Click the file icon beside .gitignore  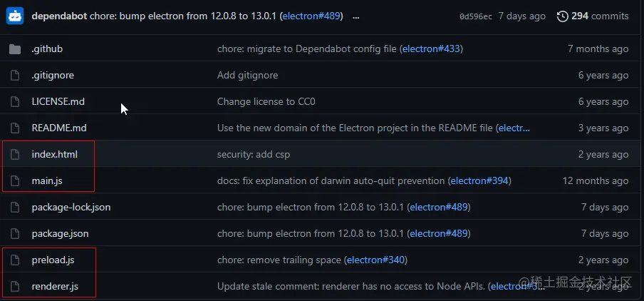[x=14, y=76]
